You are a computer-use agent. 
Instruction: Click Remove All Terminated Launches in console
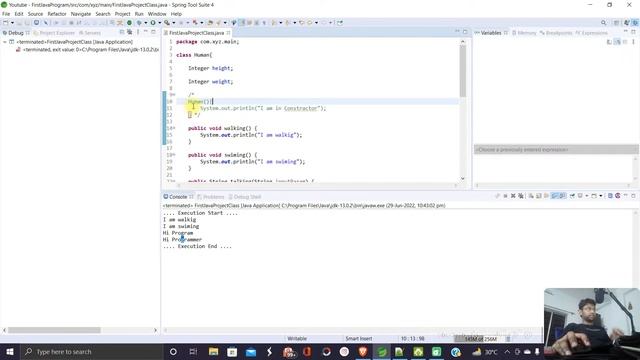(521, 196)
